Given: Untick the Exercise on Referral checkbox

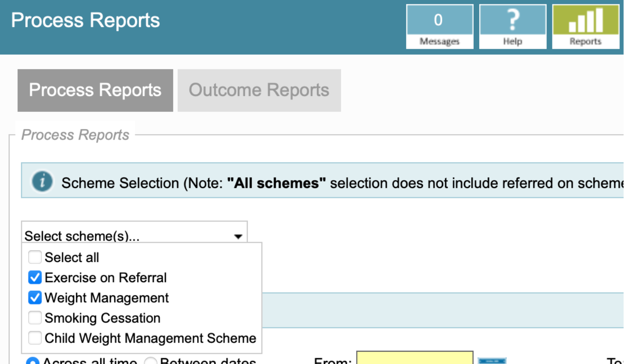Looking at the screenshot, I should 35,278.
